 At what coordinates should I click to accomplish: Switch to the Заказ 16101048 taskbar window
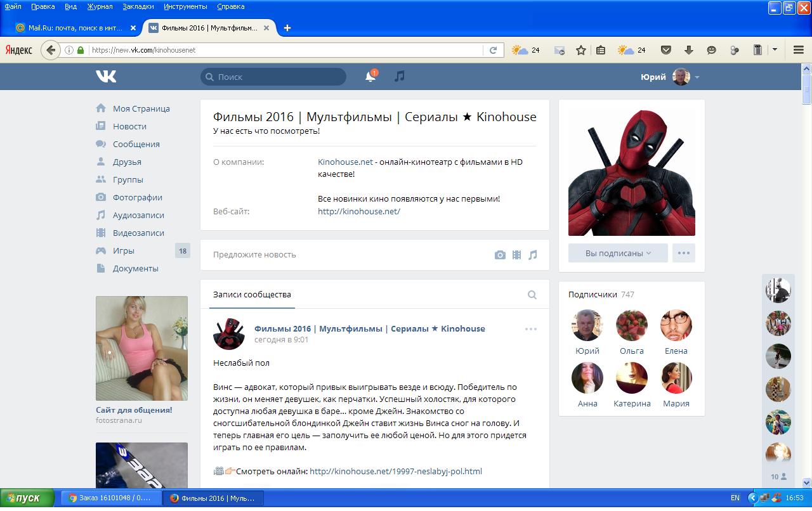(112, 498)
